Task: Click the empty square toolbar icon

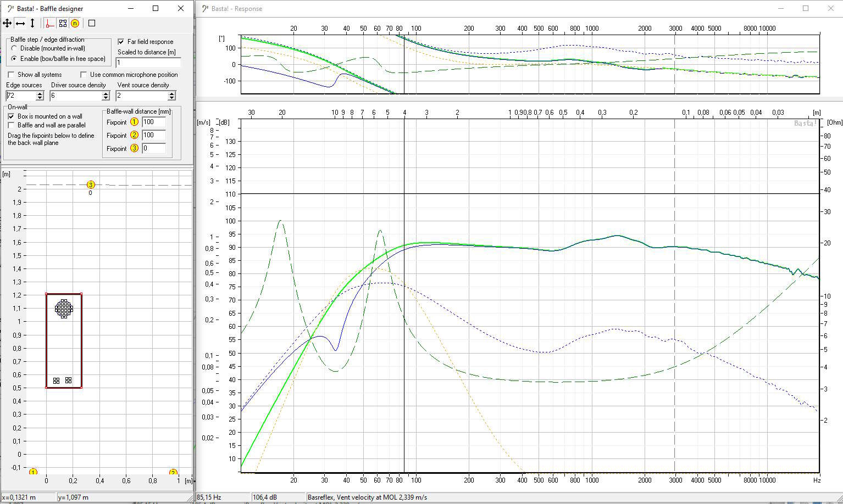Action: (x=92, y=23)
